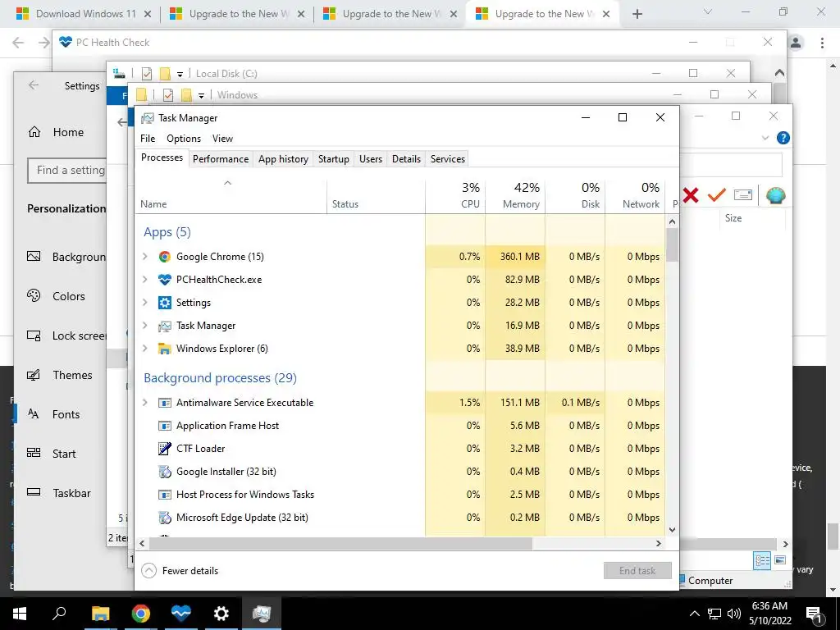840x630 pixels.
Task: Click the rename icon in Explorer toolbar
Action: [x=743, y=195]
